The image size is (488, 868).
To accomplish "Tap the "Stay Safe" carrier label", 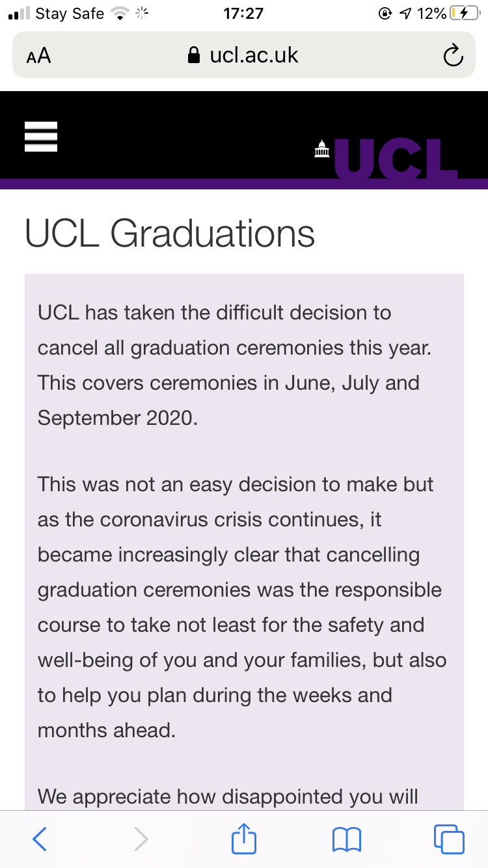I will 70,14.
